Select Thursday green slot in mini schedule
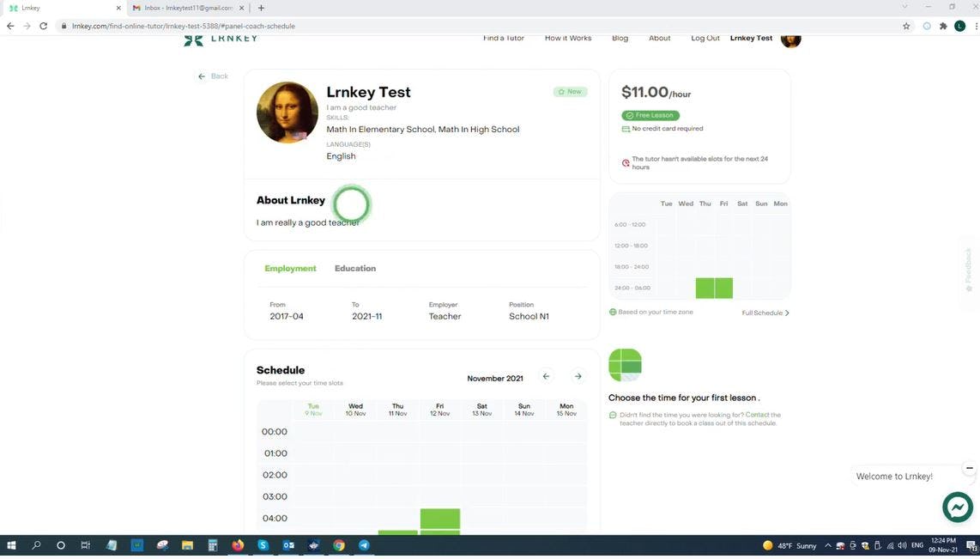The height and width of the screenshot is (559, 980). coord(705,289)
